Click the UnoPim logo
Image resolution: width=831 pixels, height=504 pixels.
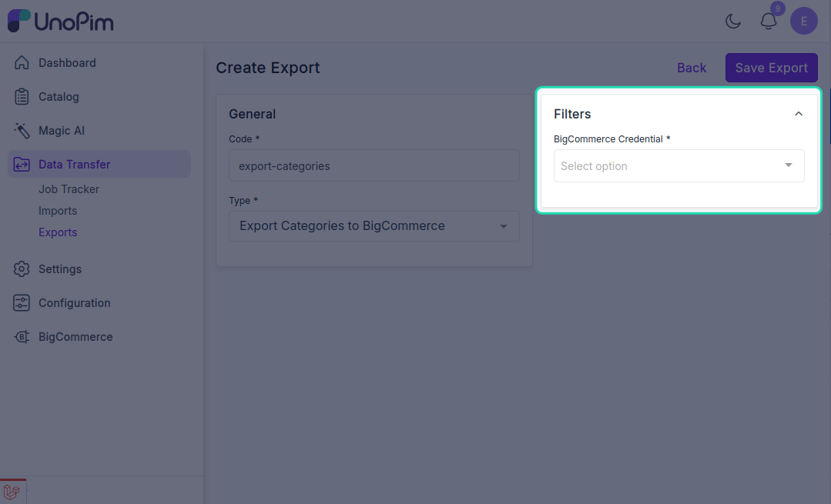(x=60, y=22)
